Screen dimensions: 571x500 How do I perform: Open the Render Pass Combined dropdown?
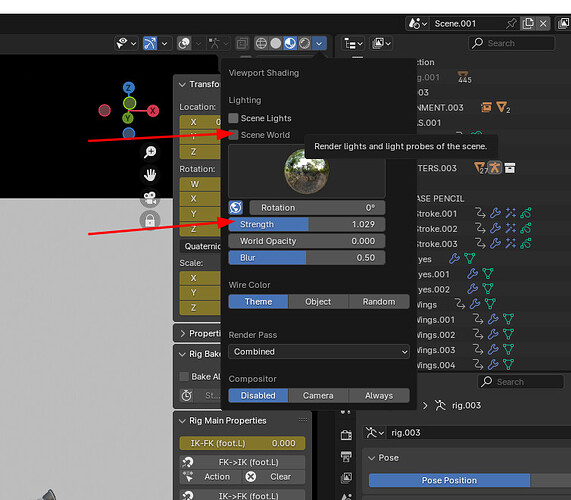(x=319, y=352)
